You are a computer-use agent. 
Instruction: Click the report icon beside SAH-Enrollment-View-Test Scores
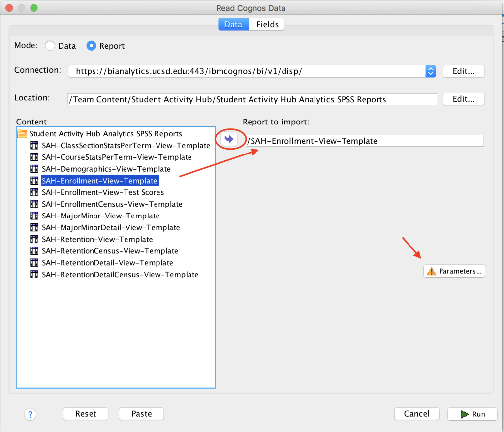point(34,192)
